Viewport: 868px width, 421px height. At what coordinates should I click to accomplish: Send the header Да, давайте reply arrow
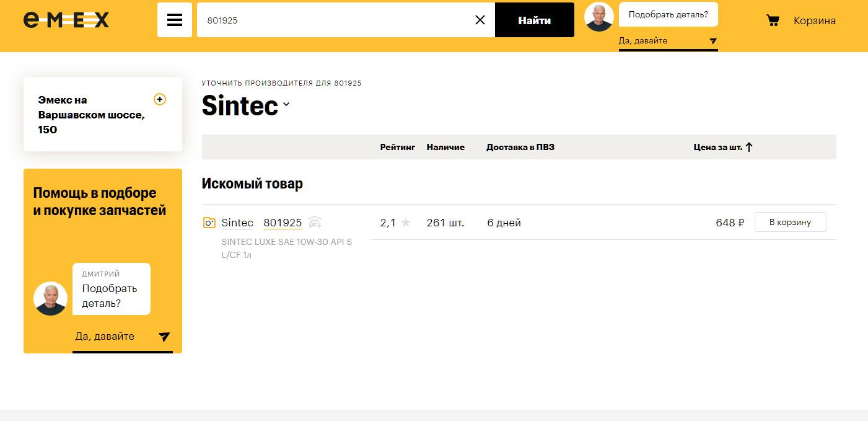[x=713, y=41]
